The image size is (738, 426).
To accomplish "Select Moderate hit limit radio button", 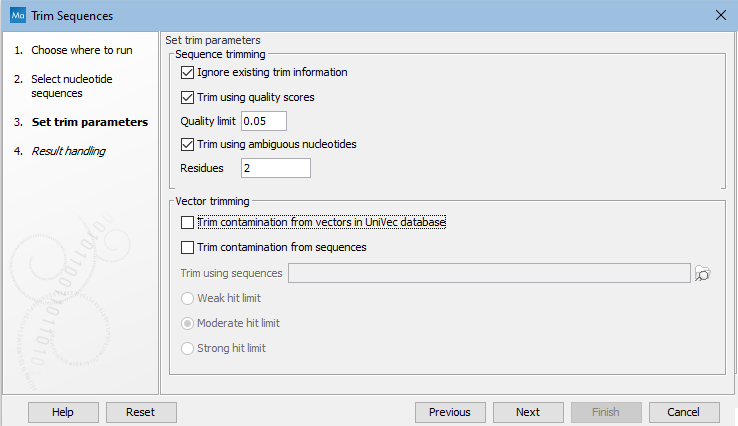I will tap(187, 323).
